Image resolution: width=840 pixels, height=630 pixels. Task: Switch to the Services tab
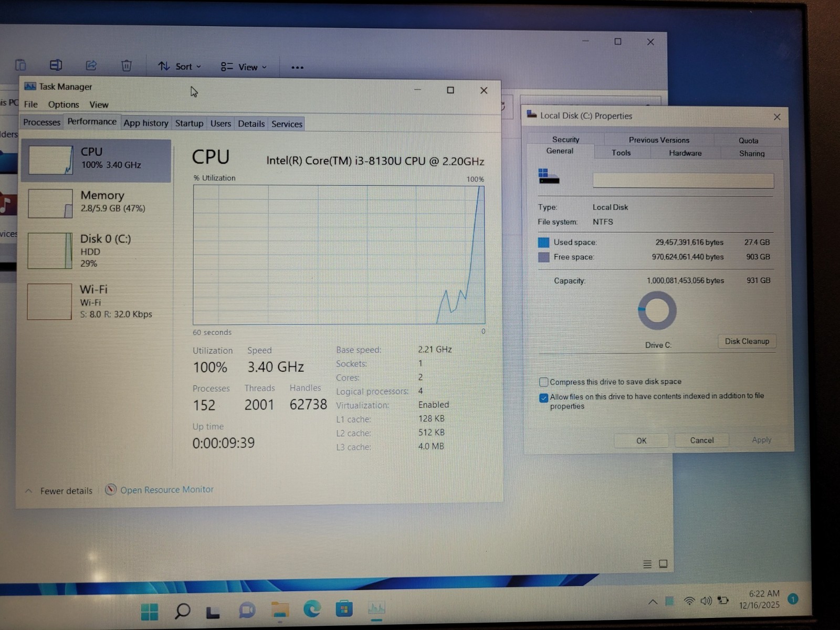coord(287,124)
